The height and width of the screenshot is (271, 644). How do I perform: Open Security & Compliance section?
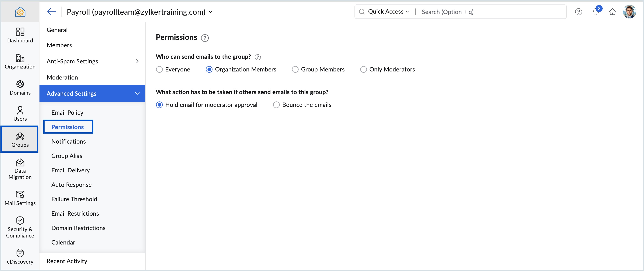click(x=20, y=226)
